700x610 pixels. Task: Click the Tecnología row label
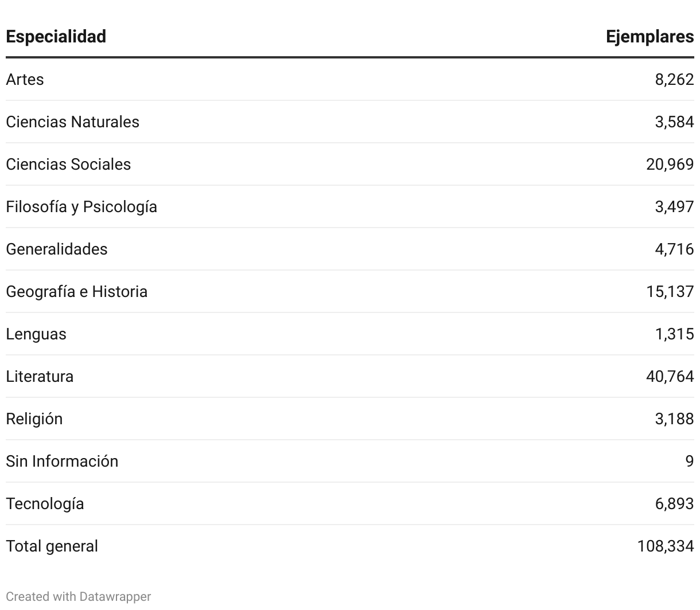[x=45, y=504]
